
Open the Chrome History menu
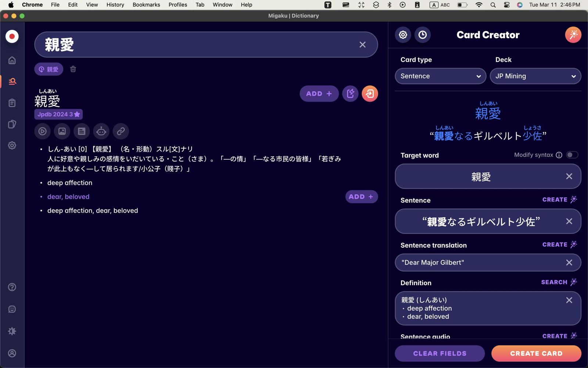[115, 5]
